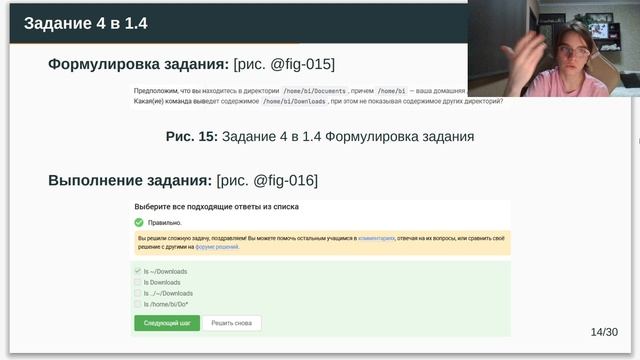
Task: Tick the 'ls Downloads' answer checkbox
Action: tap(138, 282)
